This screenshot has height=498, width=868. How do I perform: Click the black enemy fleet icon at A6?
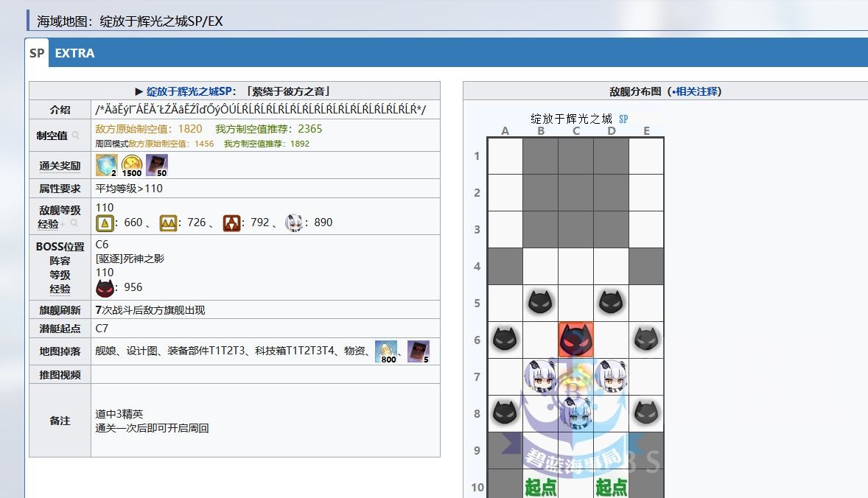(x=505, y=341)
